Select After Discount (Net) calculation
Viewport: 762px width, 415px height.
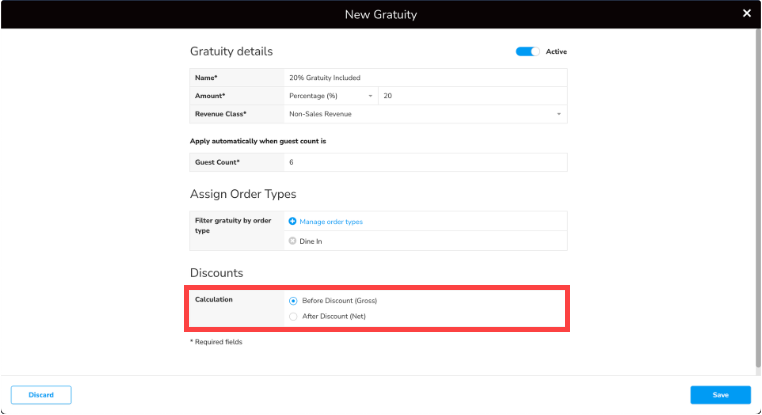[293, 316]
